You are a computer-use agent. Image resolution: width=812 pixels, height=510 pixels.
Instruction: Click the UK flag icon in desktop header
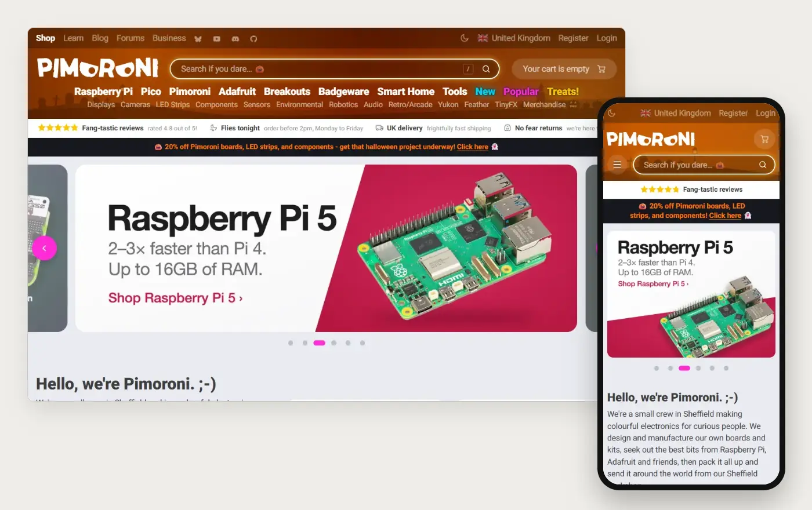pos(483,38)
